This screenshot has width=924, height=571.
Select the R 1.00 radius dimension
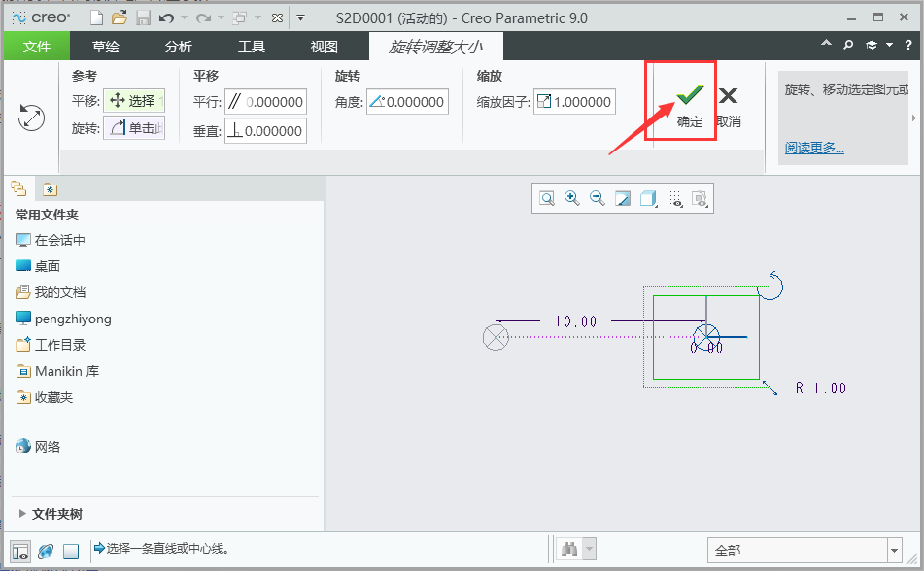pyautogui.click(x=821, y=387)
